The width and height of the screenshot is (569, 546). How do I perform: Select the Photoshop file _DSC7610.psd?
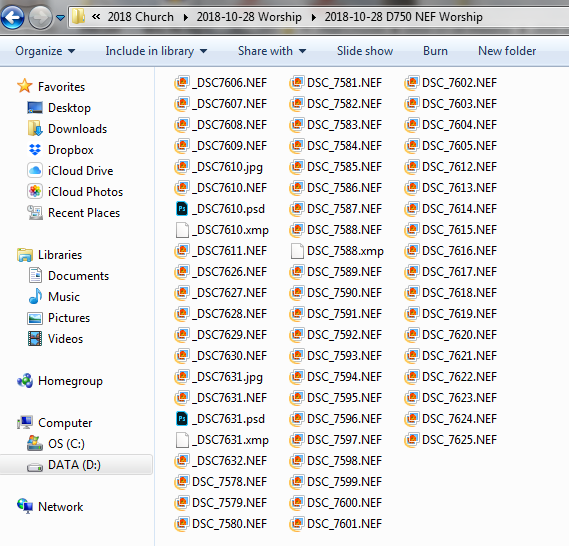[221, 209]
